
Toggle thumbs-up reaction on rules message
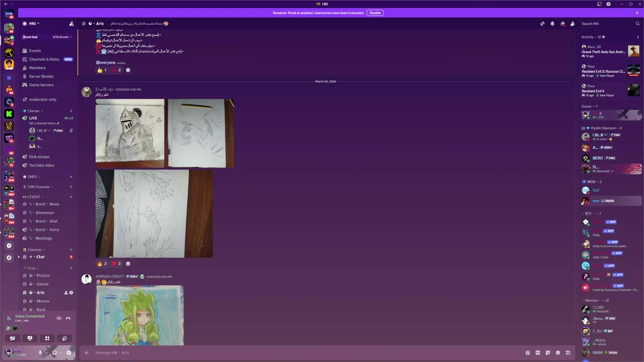(102, 70)
